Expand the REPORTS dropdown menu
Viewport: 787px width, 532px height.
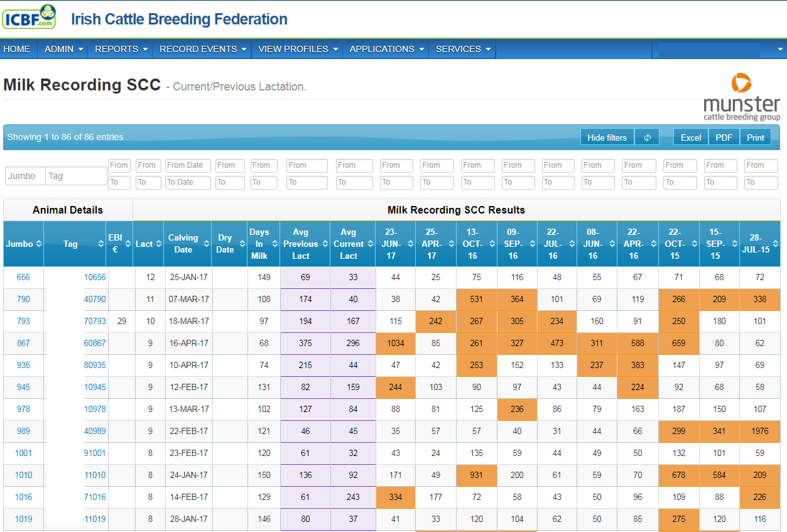[x=121, y=49]
